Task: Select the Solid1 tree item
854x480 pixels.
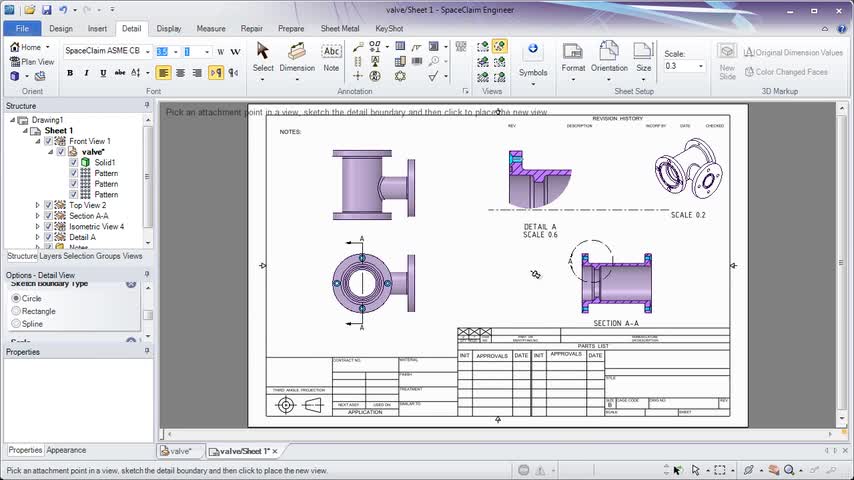Action: coord(104,162)
